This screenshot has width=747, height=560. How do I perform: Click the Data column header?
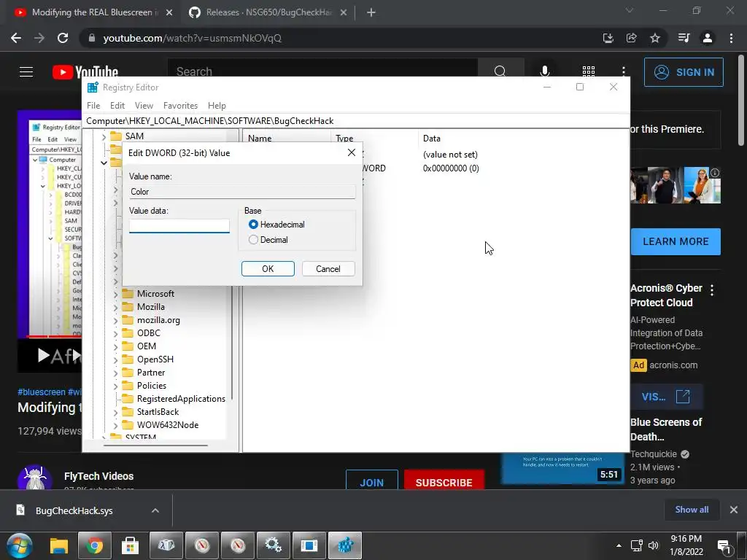pos(432,138)
